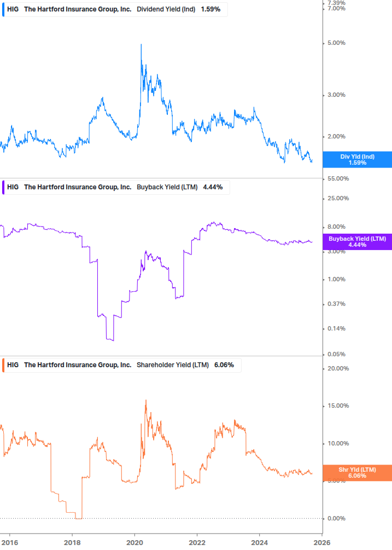Click the 1.59% value in the Dividend Yield legend

pos(210,9)
